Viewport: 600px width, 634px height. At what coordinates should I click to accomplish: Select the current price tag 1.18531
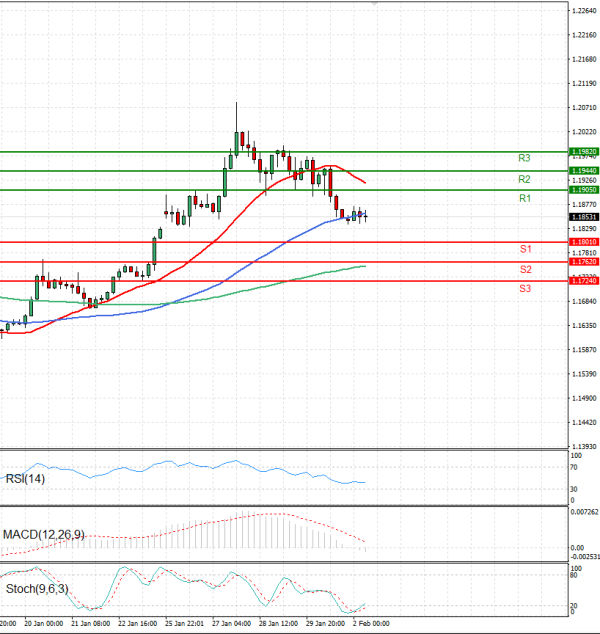point(584,217)
